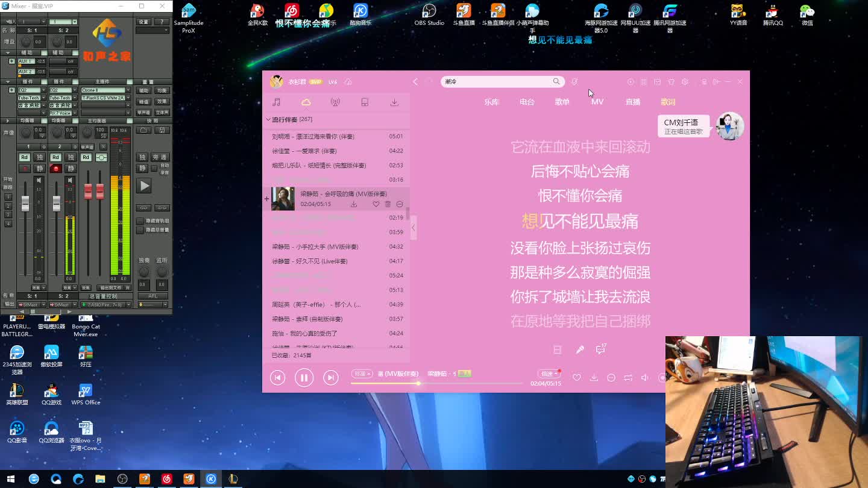Click the volume speaker icon in player bar
Screen dimensions: 868x488
(645, 378)
